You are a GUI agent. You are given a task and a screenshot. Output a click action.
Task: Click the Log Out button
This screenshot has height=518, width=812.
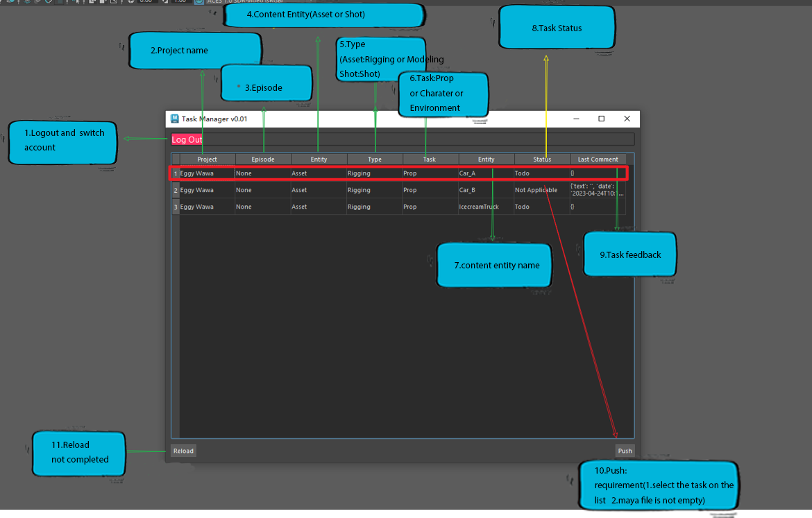click(187, 139)
